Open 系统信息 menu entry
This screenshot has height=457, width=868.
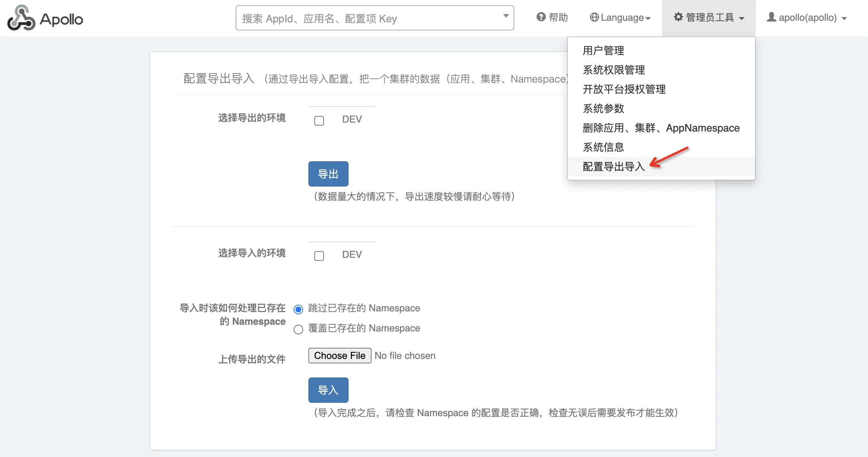(x=661, y=147)
